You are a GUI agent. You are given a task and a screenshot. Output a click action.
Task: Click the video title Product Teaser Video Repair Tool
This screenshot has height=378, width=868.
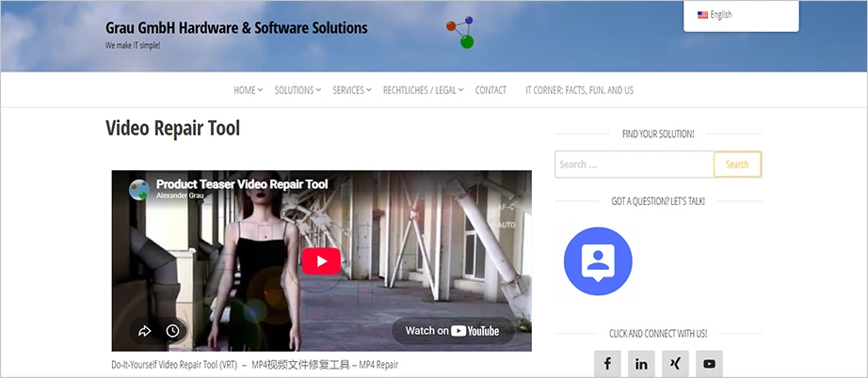pos(242,184)
